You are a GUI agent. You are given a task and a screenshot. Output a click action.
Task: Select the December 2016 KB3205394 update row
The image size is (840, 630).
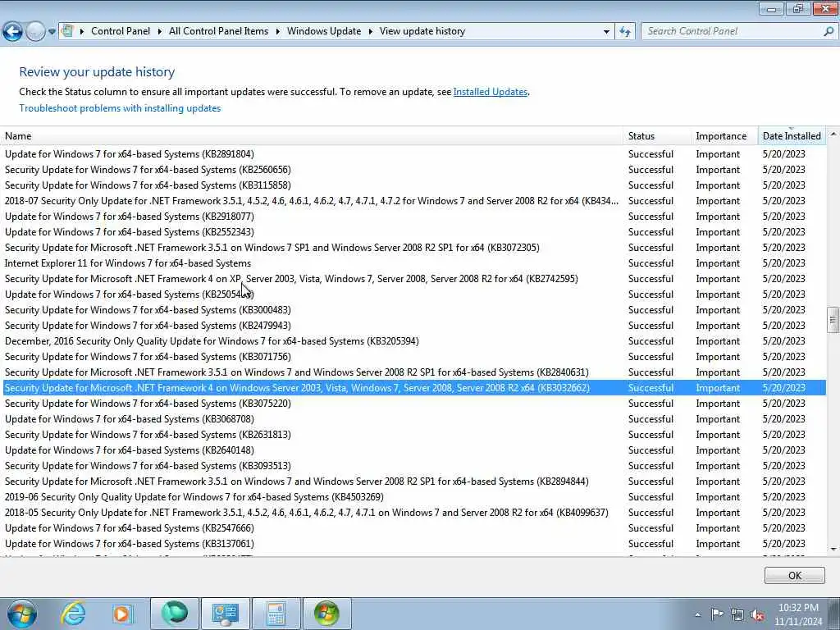pos(414,341)
